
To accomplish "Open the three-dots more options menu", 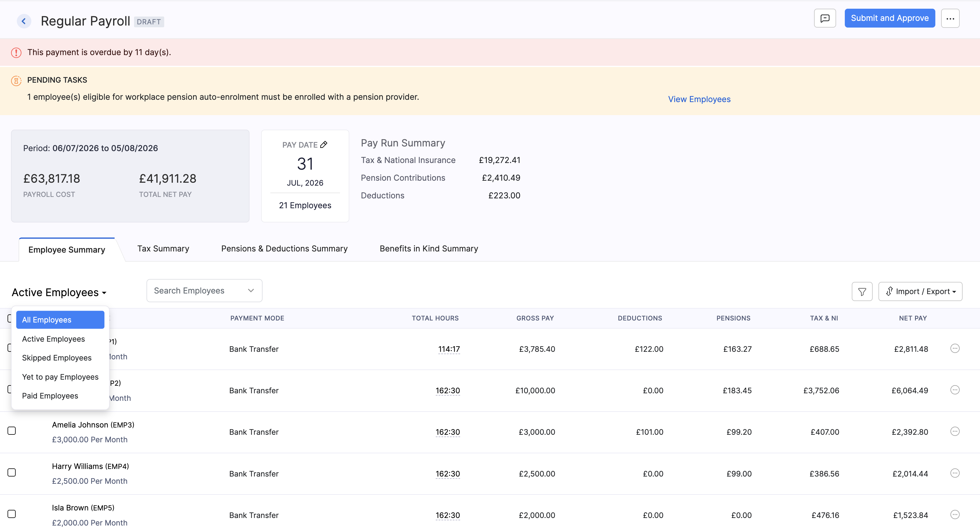I will pyautogui.click(x=950, y=18).
